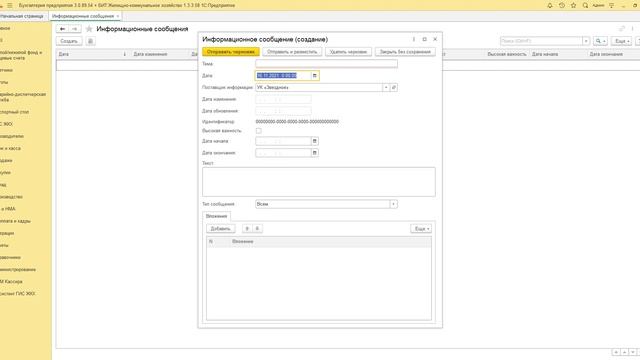The width and height of the screenshot is (640, 360).
Task: Click Закрыть без сохранения button
Action: [405, 52]
